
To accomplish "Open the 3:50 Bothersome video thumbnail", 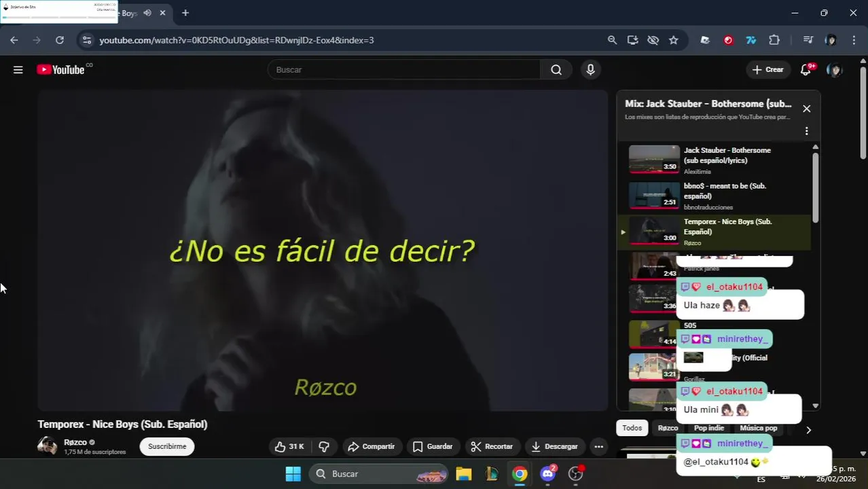I will click(654, 159).
